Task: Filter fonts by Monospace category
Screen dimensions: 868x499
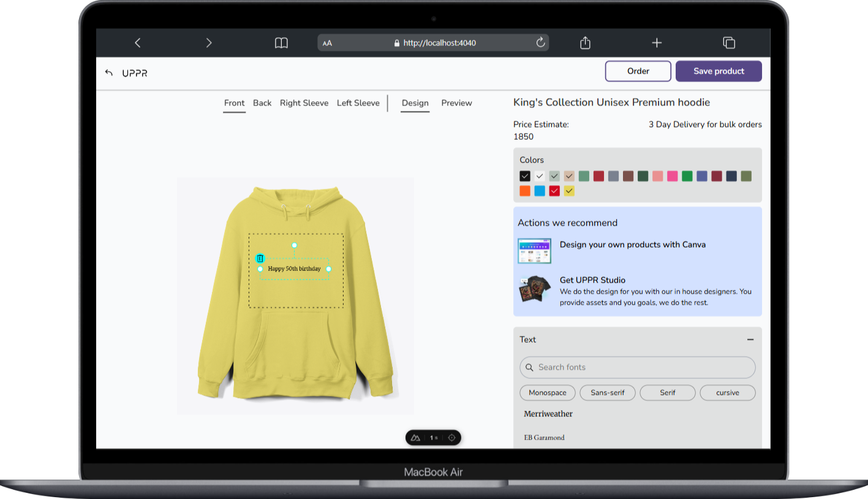Action: [x=547, y=392]
